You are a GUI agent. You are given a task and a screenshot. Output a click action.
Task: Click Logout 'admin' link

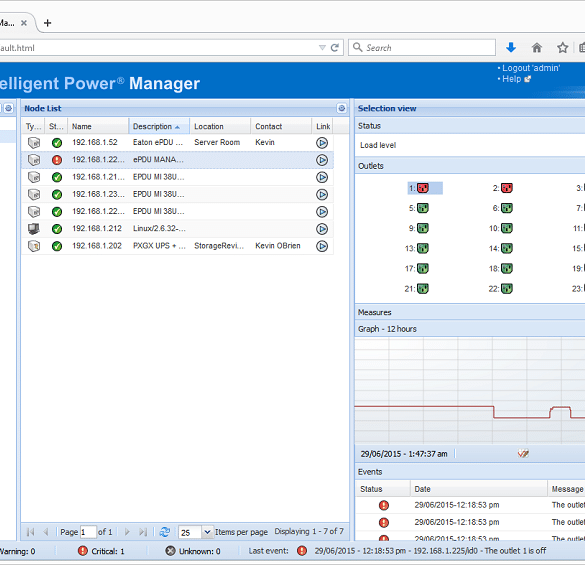coord(531,68)
